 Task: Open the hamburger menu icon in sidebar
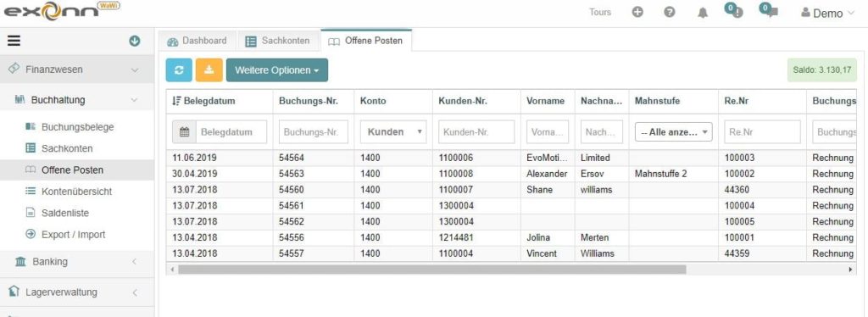pyautogui.click(x=14, y=41)
